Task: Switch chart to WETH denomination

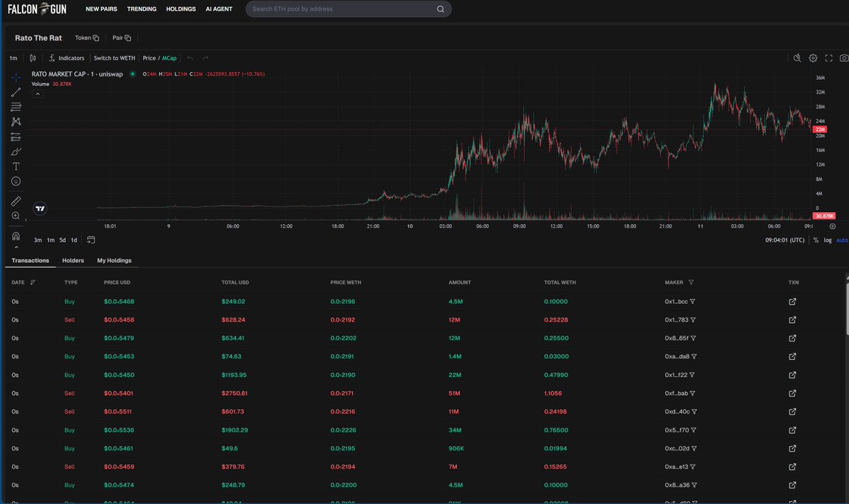Action: [x=115, y=58]
